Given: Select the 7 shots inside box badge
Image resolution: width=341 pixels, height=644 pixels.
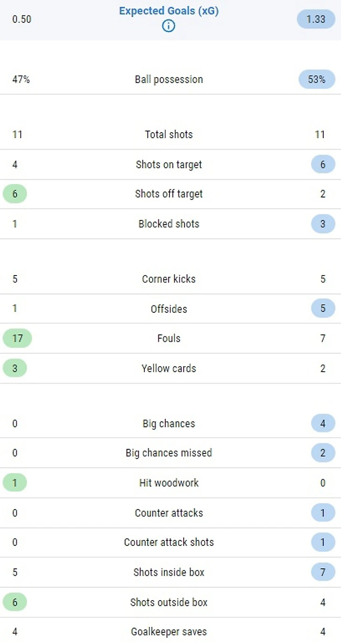Looking at the screenshot, I should click(x=323, y=572).
